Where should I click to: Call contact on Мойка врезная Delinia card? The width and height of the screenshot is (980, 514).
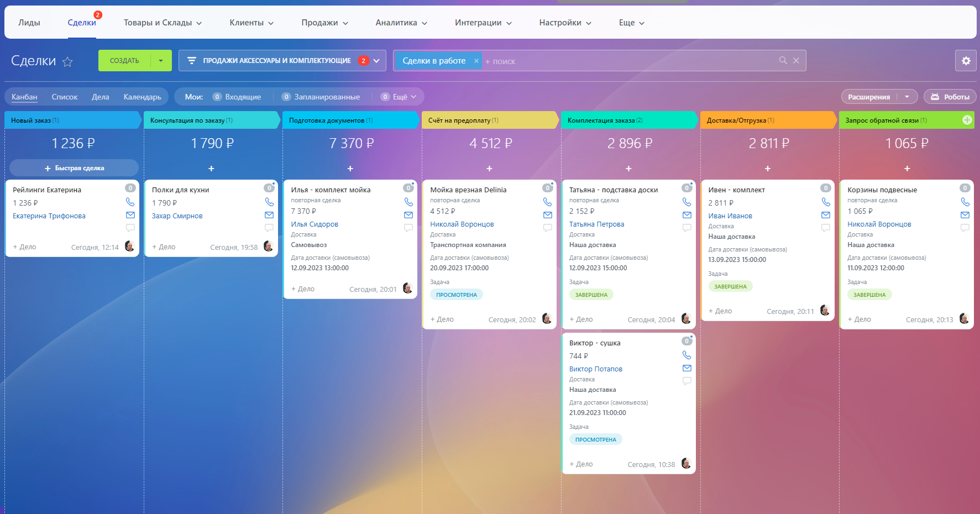click(x=548, y=202)
